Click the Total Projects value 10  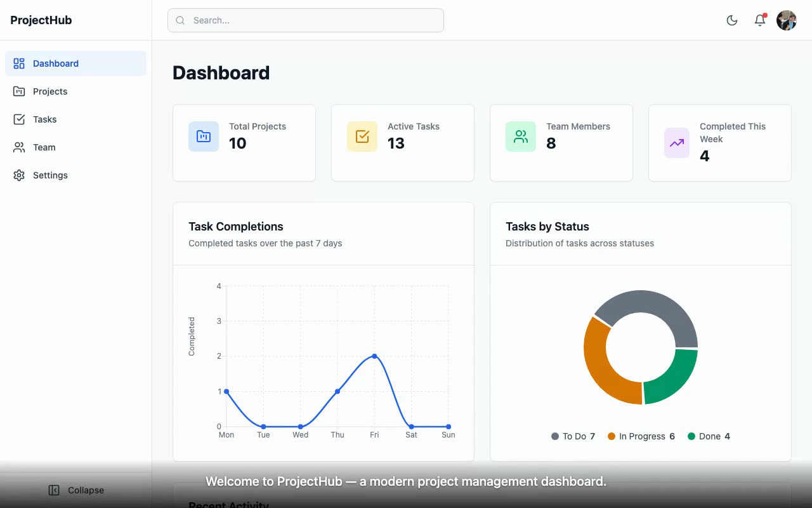point(238,144)
